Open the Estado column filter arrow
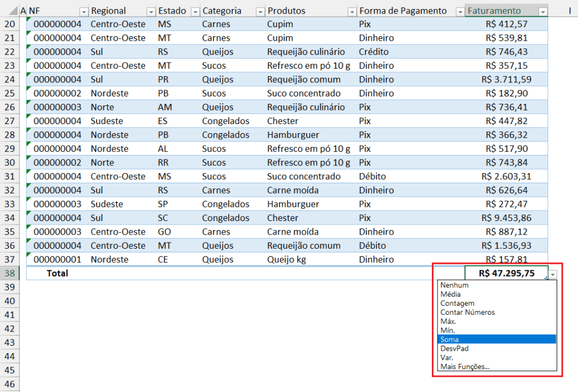 pos(195,11)
